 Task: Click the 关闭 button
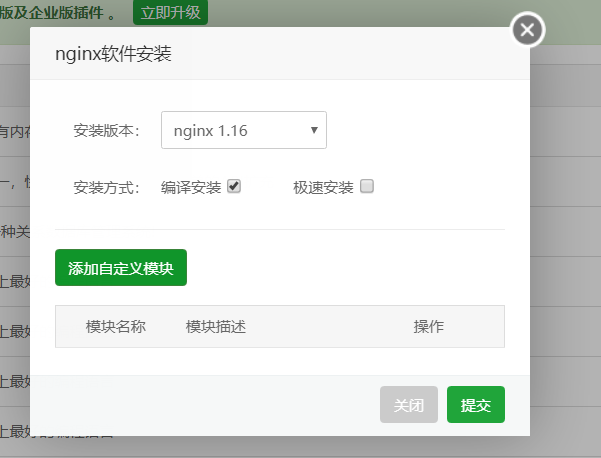pyautogui.click(x=409, y=404)
